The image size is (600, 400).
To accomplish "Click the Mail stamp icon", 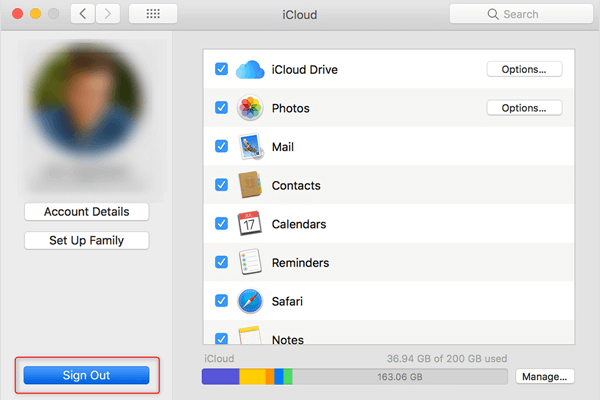I will click(250, 147).
